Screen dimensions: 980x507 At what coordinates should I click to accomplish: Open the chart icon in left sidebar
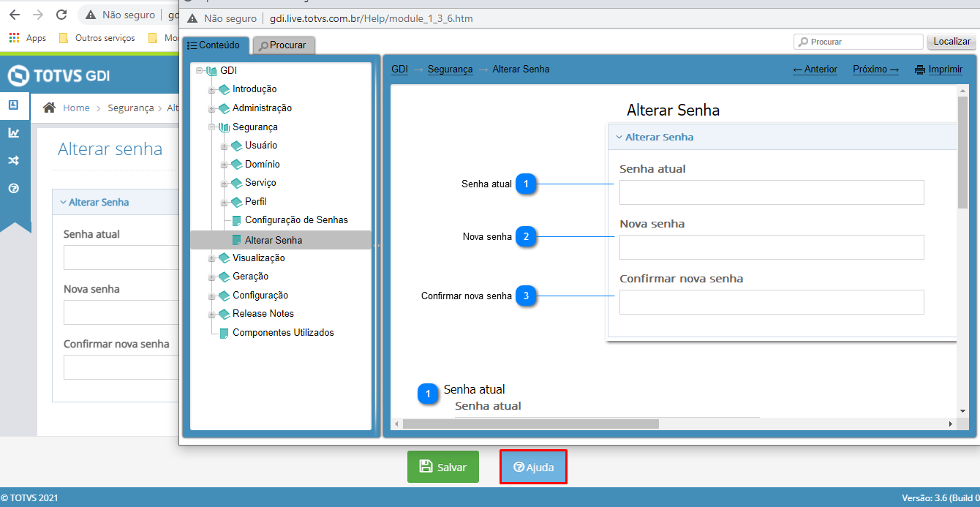pyautogui.click(x=13, y=132)
